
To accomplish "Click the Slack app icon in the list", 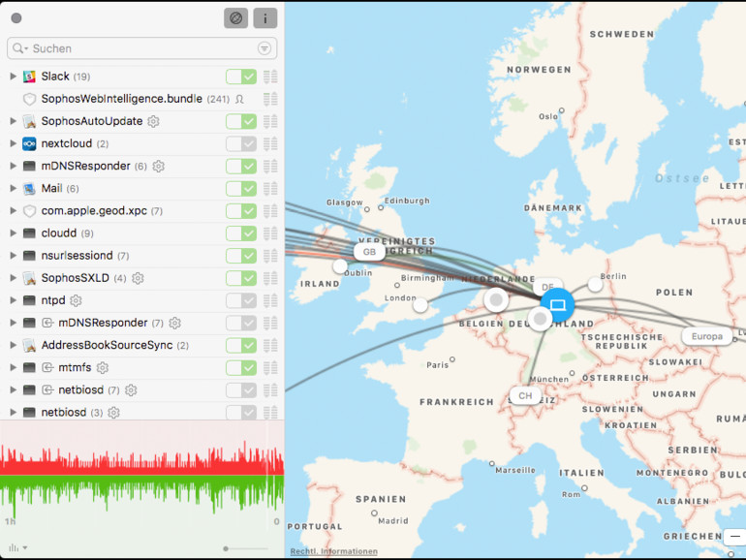I will 29,77.
